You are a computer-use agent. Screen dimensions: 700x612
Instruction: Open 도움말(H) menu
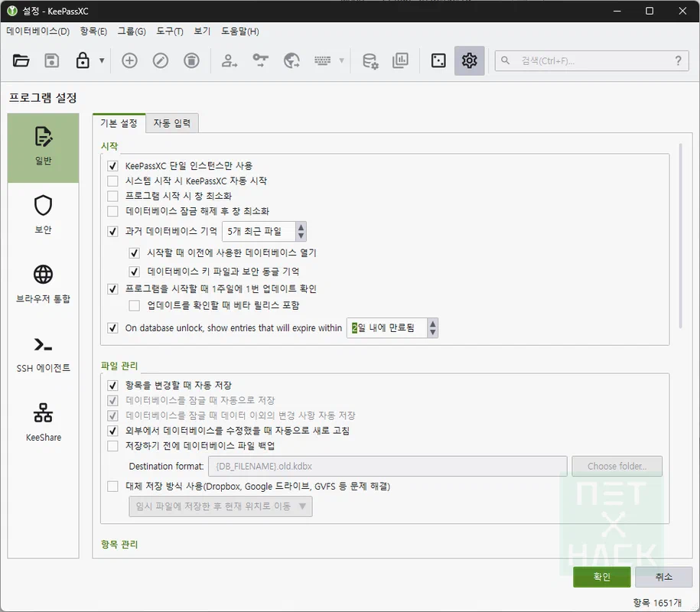240,31
